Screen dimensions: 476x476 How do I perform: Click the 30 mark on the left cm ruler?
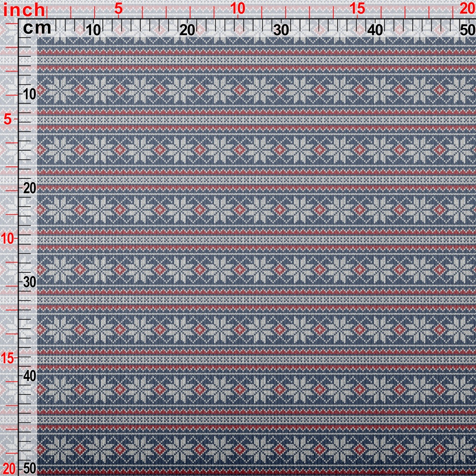(29, 282)
